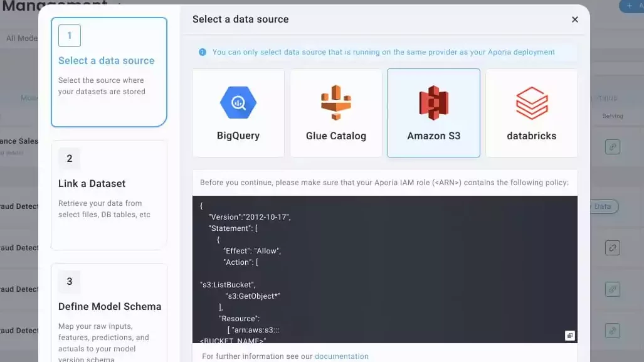
Task: Go to step 2 Link a Dataset
Action: [x=109, y=195]
